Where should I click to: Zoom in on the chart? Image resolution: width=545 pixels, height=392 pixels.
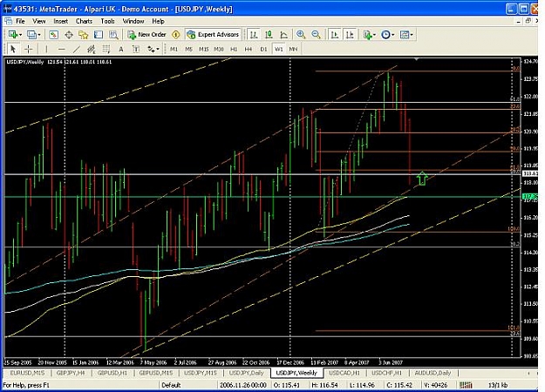[x=301, y=35]
